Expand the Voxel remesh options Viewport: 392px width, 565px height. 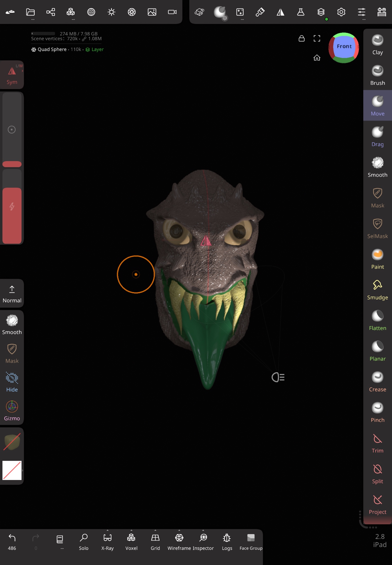[132, 531]
